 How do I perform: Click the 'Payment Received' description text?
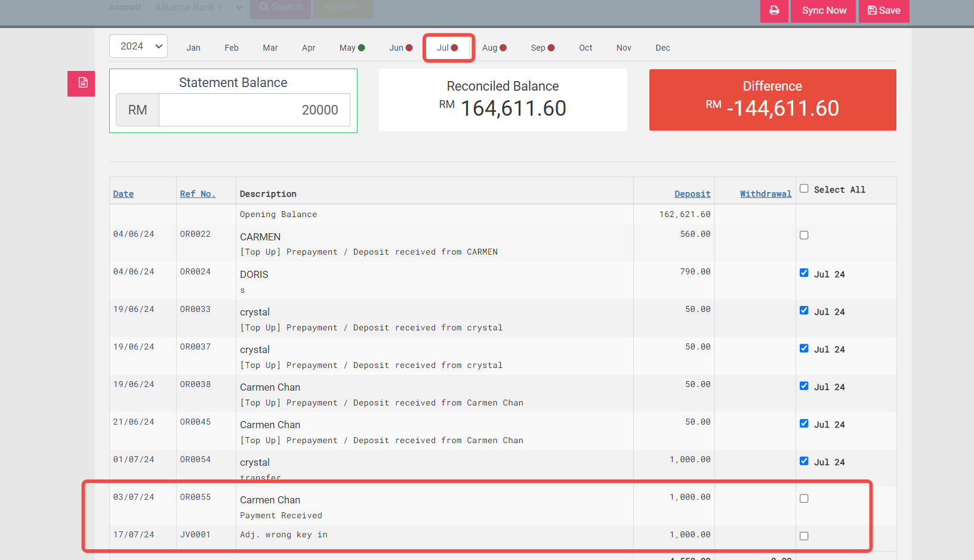pos(281,515)
